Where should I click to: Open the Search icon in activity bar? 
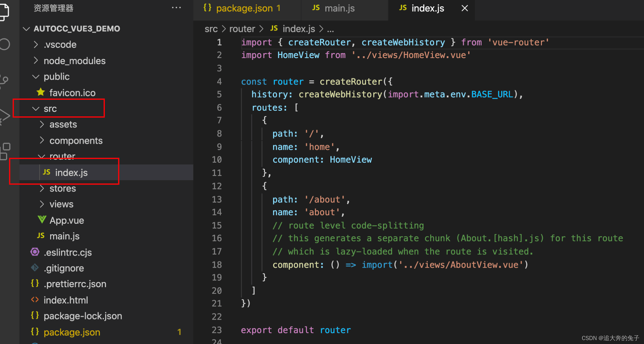tap(4, 44)
